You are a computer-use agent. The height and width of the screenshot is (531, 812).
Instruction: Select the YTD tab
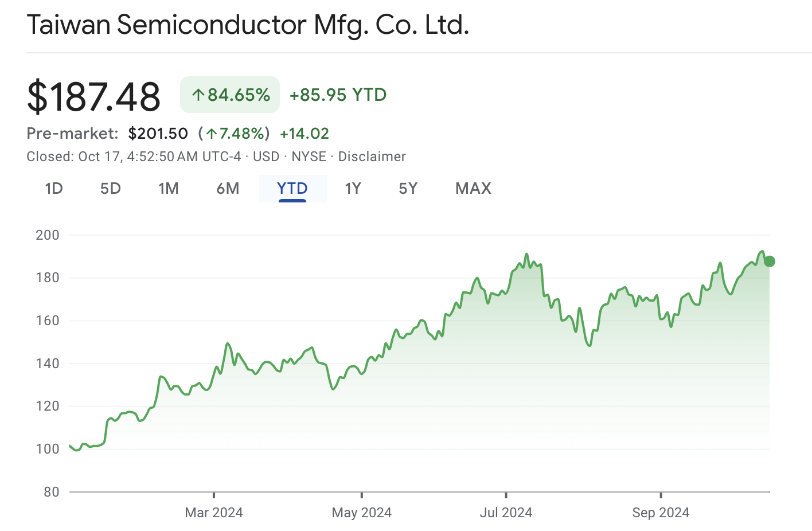pos(292,189)
